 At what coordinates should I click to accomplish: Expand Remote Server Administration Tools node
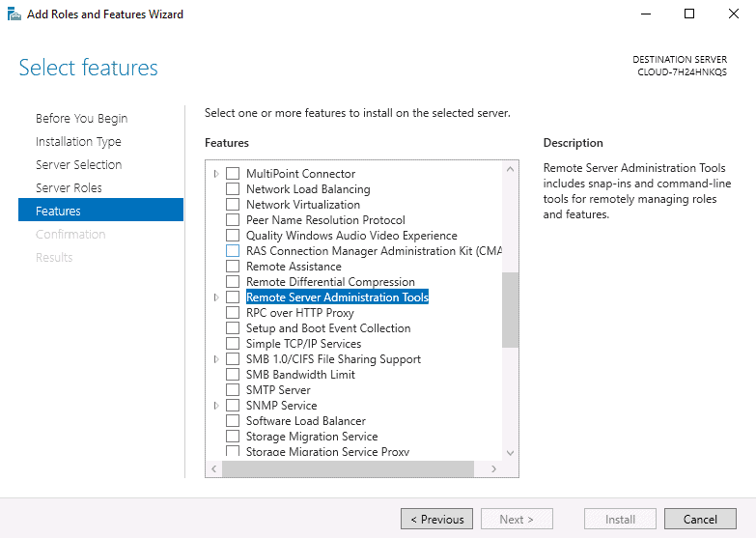point(216,297)
